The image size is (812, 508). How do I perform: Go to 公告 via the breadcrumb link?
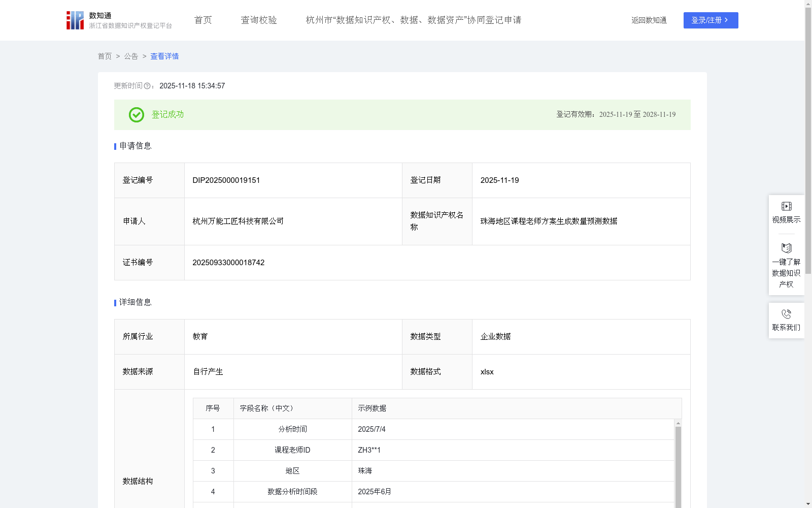[131, 56]
